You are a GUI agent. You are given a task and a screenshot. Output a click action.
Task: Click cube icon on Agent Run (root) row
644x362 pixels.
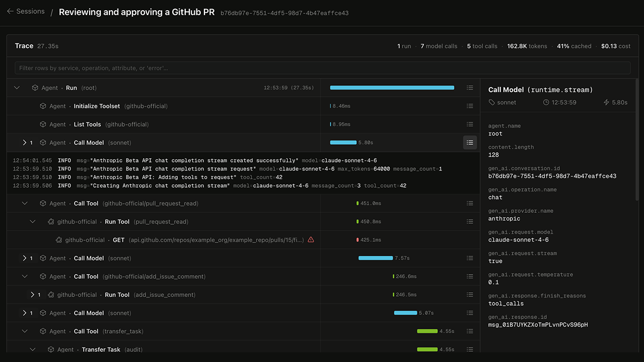pos(35,88)
